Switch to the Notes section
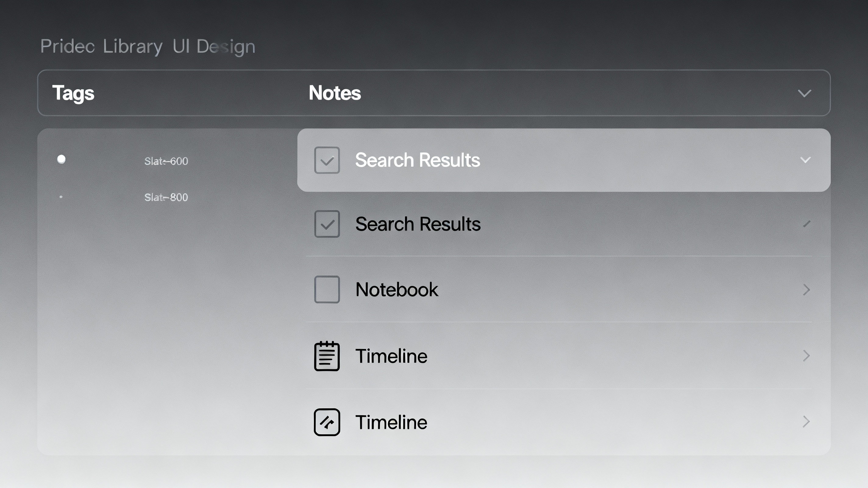The image size is (868, 488). 335,93
